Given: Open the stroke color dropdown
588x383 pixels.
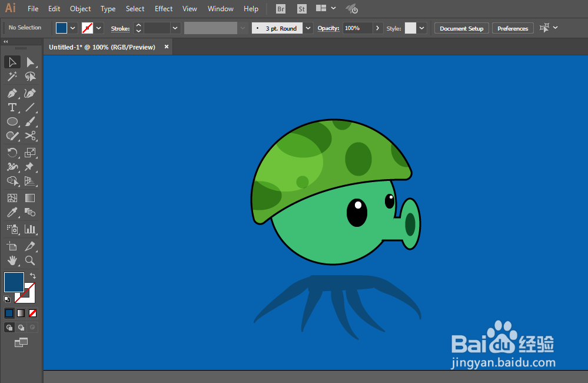Looking at the screenshot, I should coord(99,28).
